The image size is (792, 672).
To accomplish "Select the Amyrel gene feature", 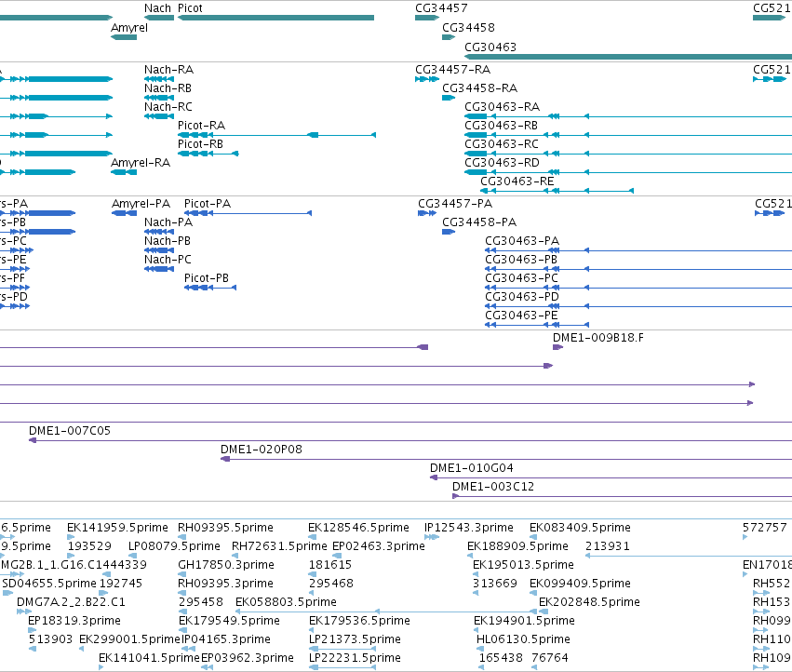I will pyautogui.click(x=124, y=37).
